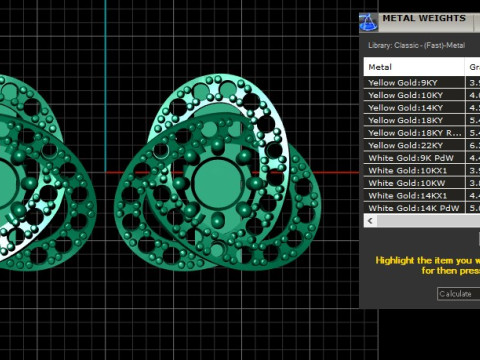The height and width of the screenshot is (360, 480).
Task: Click the Calculate button
Action: (458, 294)
